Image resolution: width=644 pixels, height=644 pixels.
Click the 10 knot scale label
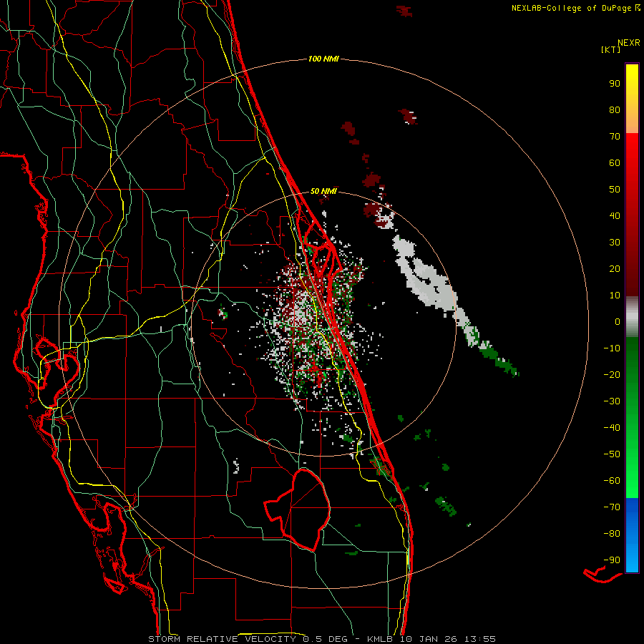pos(615,296)
